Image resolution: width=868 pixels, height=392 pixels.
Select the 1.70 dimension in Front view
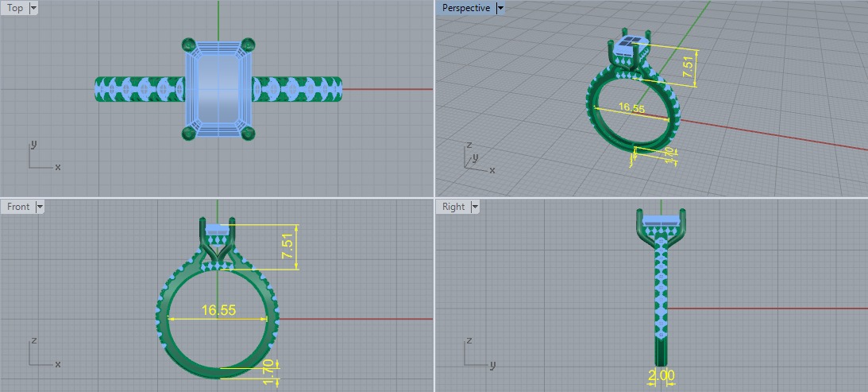click(x=269, y=373)
